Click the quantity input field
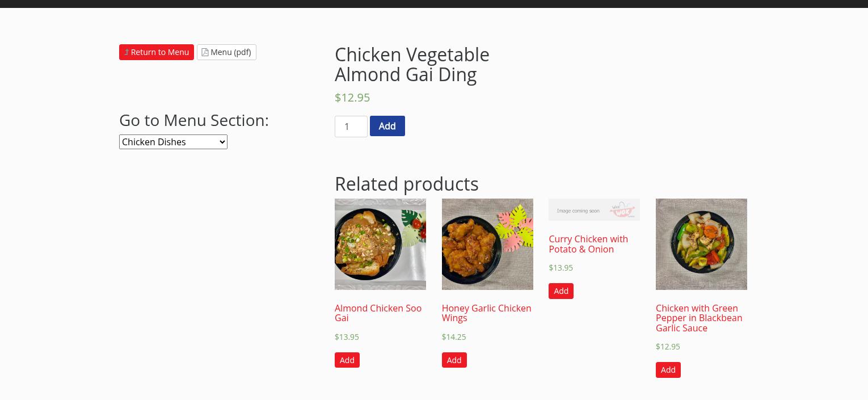 pos(351,127)
